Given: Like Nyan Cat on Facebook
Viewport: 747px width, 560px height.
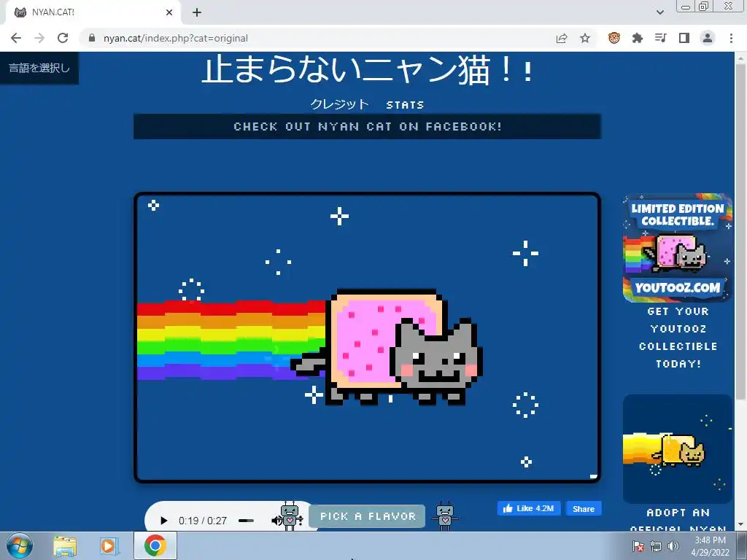Looking at the screenshot, I should tap(529, 508).
